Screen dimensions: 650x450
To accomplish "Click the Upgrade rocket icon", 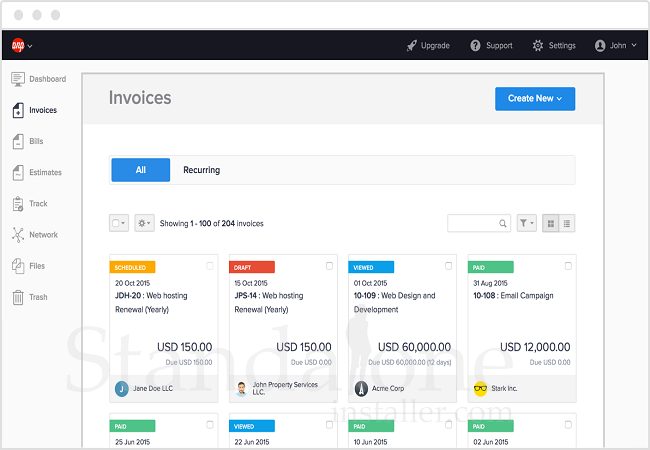I will [412, 46].
